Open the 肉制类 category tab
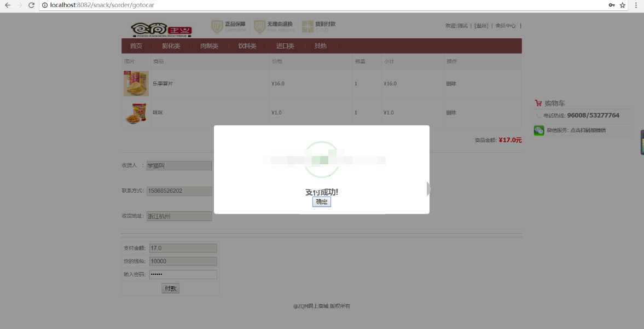This screenshot has height=329, width=644. 209,46
